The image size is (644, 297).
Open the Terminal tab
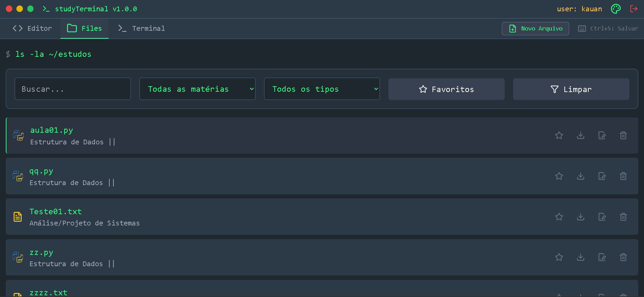click(141, 28)
